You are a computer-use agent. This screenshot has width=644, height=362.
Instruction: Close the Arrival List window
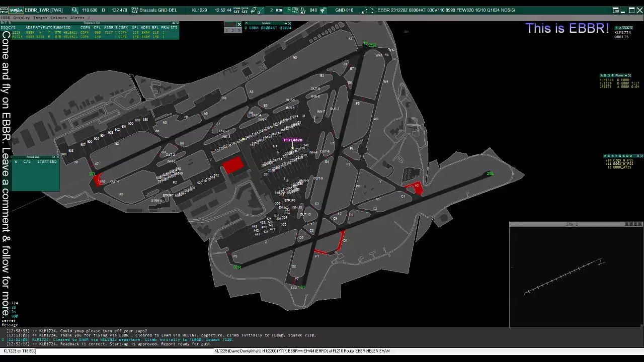click(58, 157)
